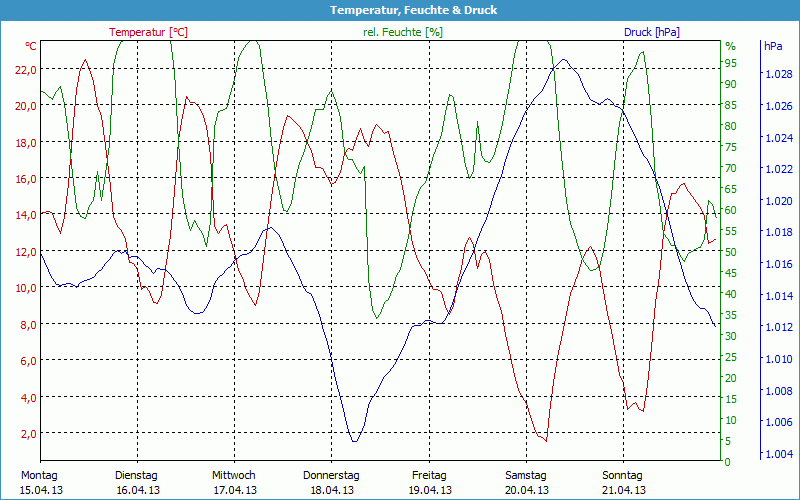Click temperature axis value 18,0

tap(26, 143)
